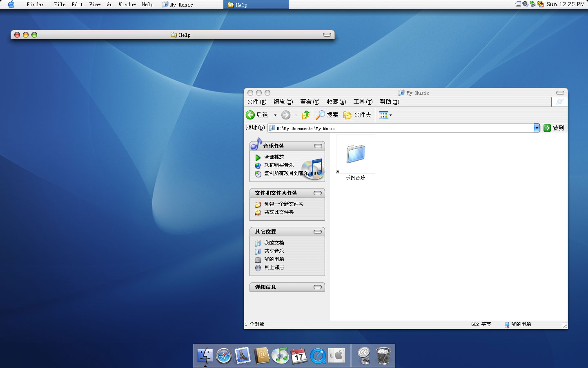This screenshot has width=588, height=368.
Task: Open System Preferences icon in dock
Action: pos(337,355)
